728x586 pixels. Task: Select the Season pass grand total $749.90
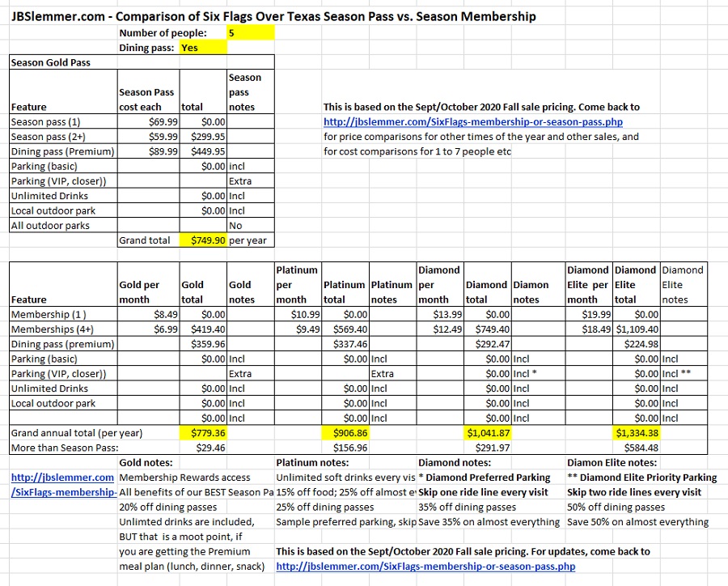coord(203,240)
